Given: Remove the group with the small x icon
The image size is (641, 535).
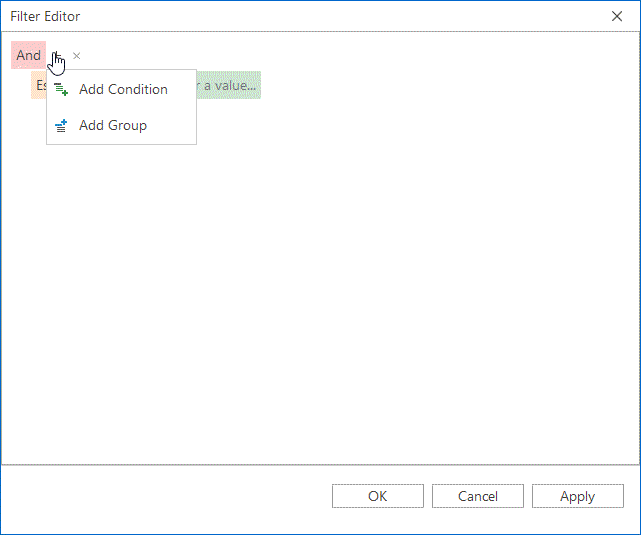Looking at the screenshot, I should (76, 56).
